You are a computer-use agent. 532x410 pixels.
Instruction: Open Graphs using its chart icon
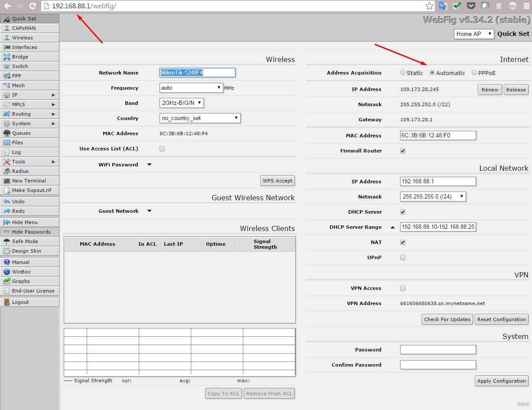pyautogui.click(x=7, y=281)
